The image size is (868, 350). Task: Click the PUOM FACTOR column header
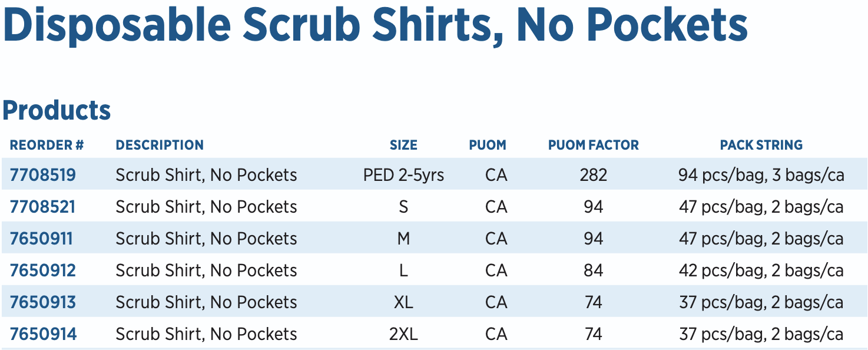click(x=594, y=145)
